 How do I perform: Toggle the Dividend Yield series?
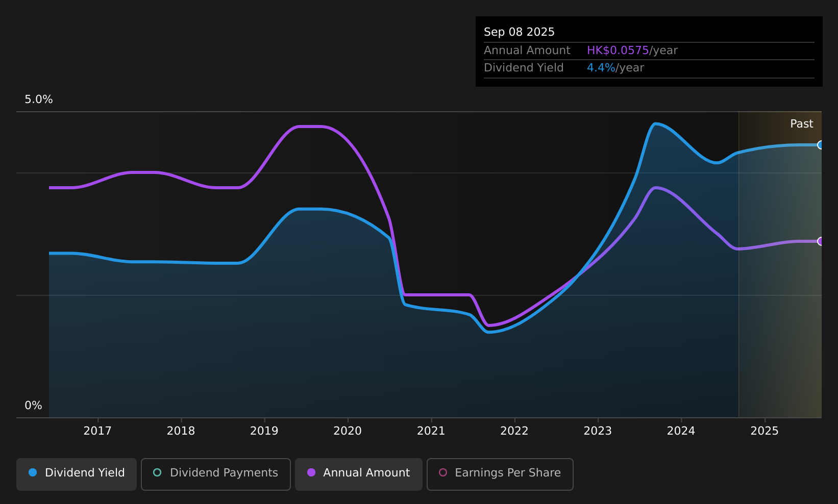tap(77, 474)
